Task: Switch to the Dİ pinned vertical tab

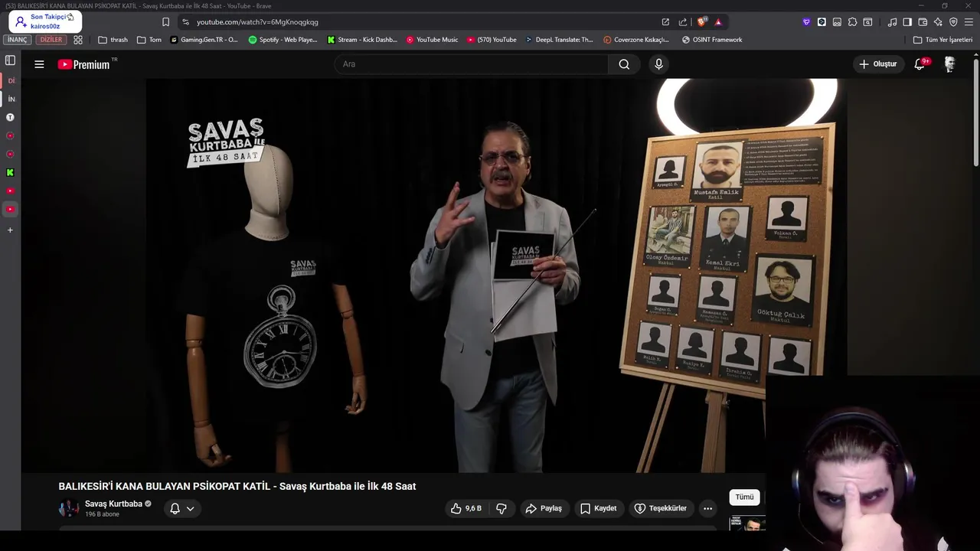Action: [11, 81]
